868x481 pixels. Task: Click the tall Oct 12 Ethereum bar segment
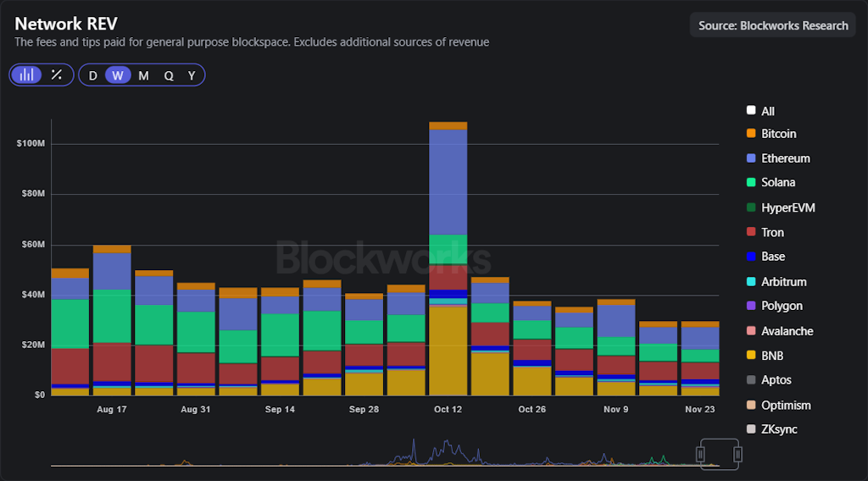[448, 182]
